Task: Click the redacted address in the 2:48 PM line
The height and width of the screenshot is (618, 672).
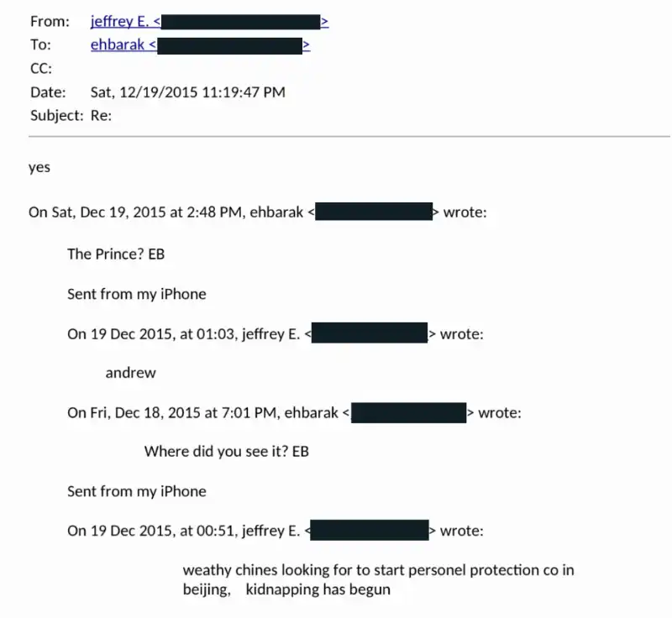Action: [373, 212]
